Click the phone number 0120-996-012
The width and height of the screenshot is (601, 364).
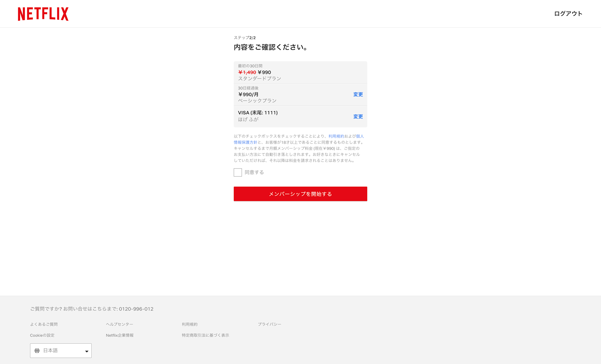(x=136, y=309)
